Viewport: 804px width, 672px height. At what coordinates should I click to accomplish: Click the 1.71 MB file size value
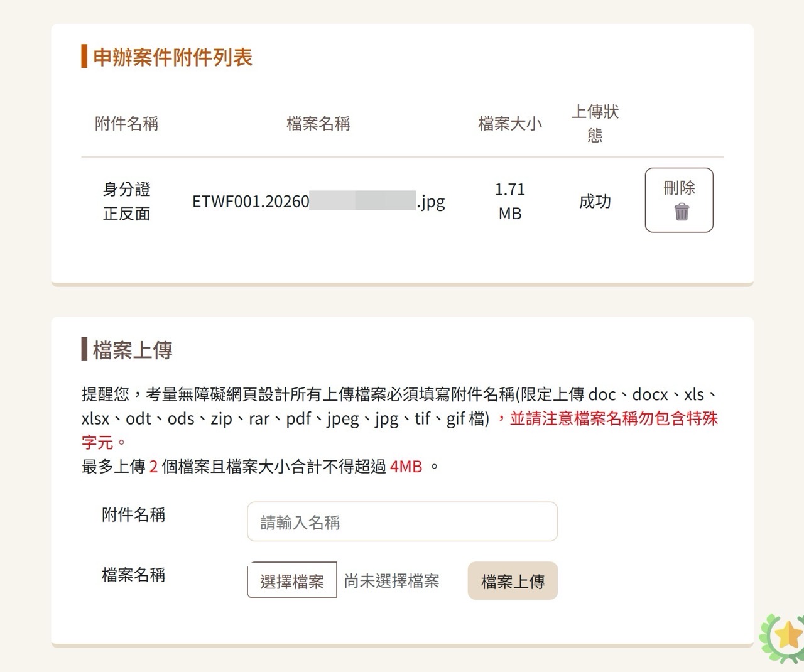[x=509, y=201]
